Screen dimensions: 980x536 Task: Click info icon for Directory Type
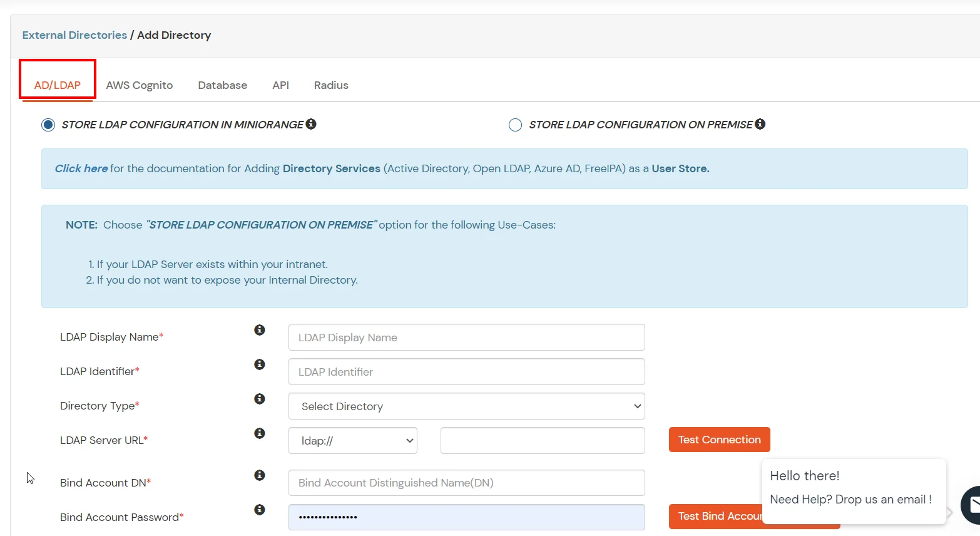(x=260, y=399)
